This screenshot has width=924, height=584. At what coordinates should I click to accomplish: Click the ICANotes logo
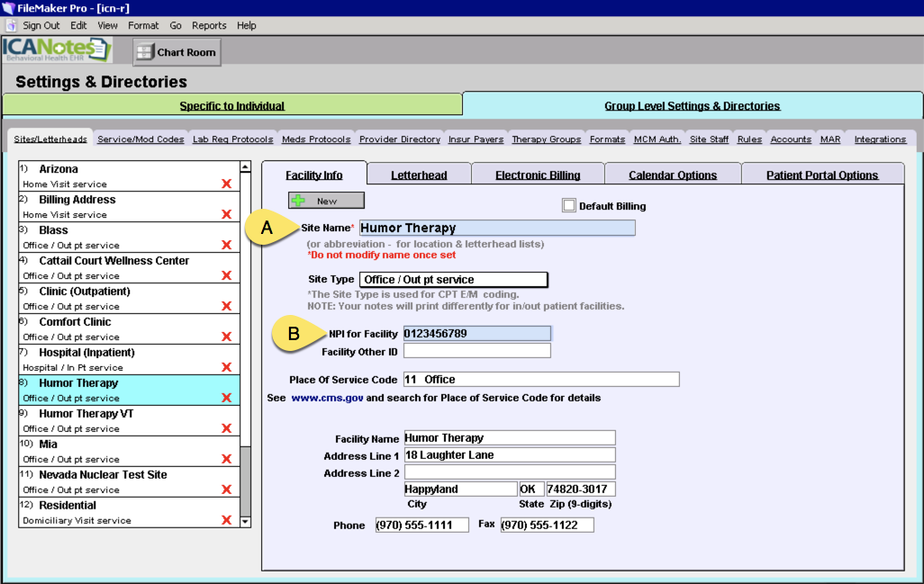tap(54, 51)
